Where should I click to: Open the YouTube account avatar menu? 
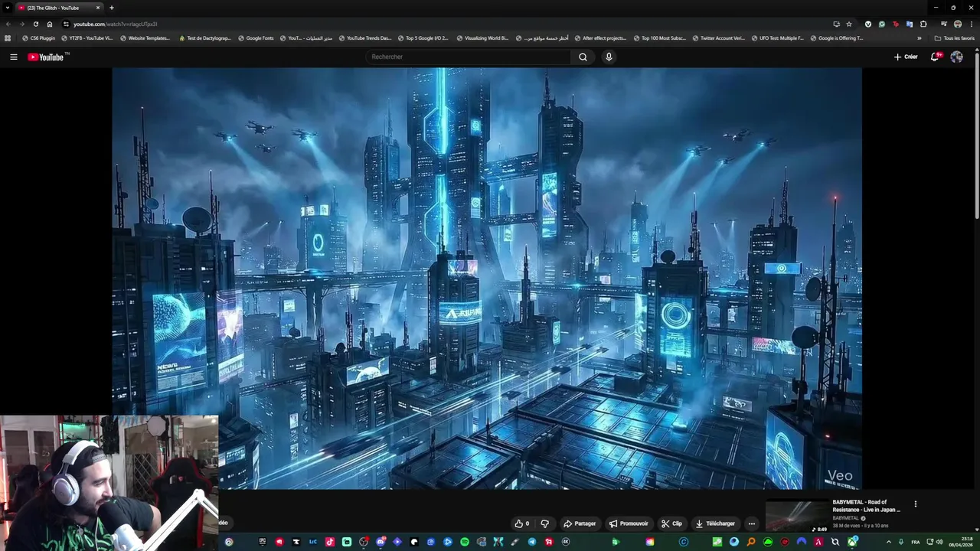(956, 57)
